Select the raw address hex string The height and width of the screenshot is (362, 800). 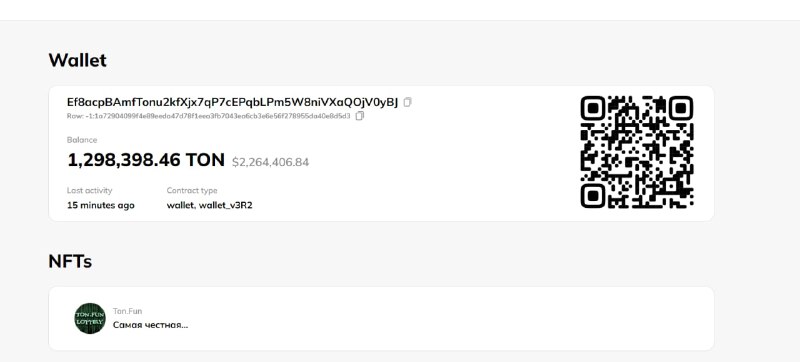[x=209, y=116]
